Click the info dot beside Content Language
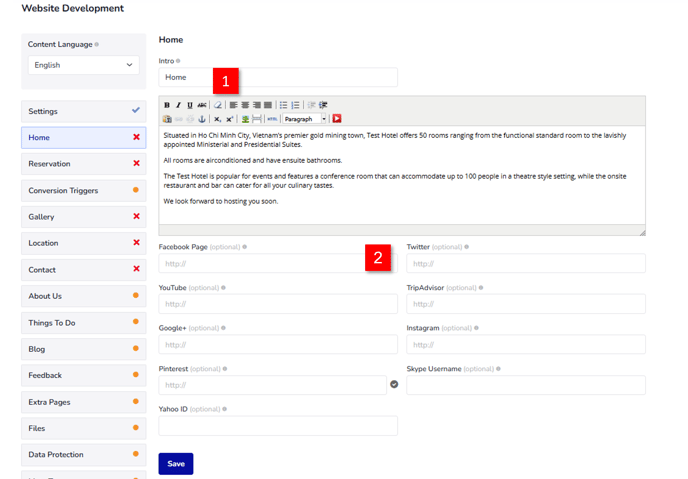 point(97,44)
